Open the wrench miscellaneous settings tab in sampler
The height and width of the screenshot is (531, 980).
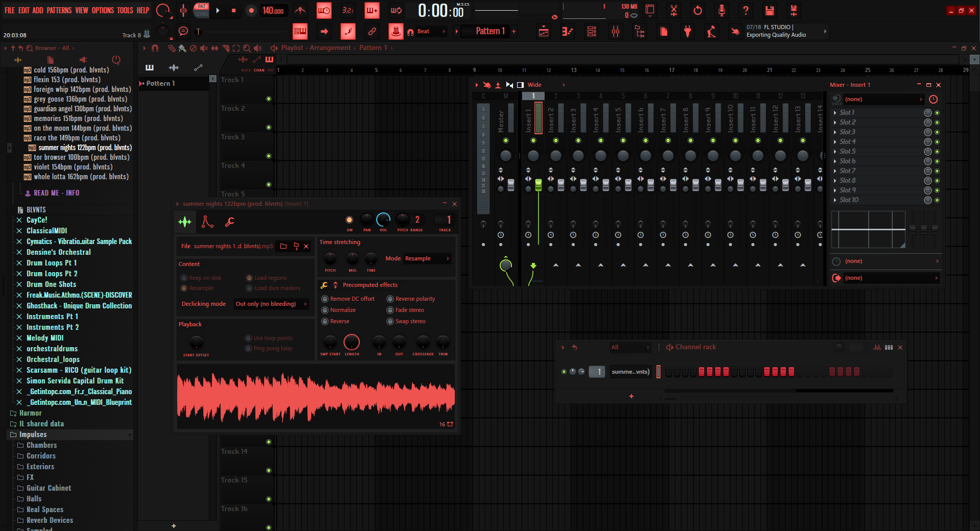click(230, 222)
